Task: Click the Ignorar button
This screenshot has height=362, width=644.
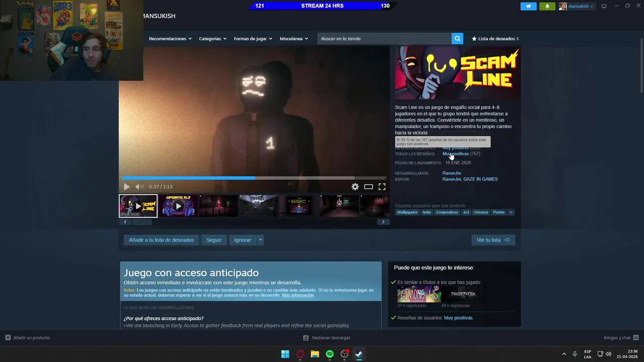Action: pyautogui.click(x=243, y=240)
